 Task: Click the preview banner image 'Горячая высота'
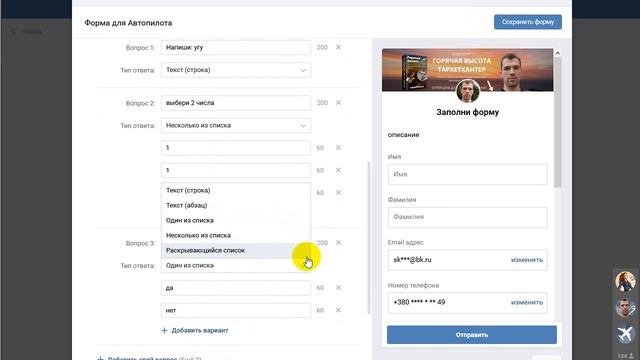pyautogui.click(x=468, y=70)
